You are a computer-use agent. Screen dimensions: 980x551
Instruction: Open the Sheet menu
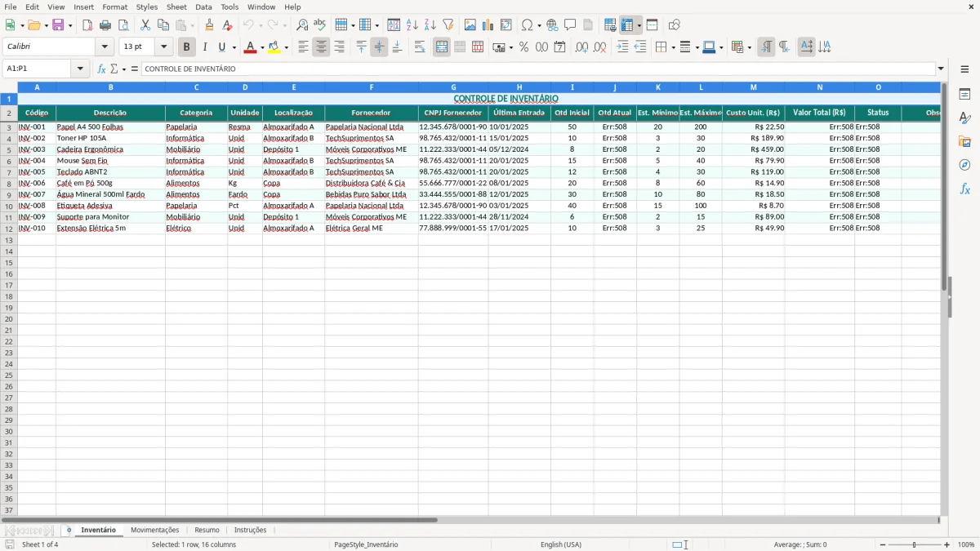point(176,7)
